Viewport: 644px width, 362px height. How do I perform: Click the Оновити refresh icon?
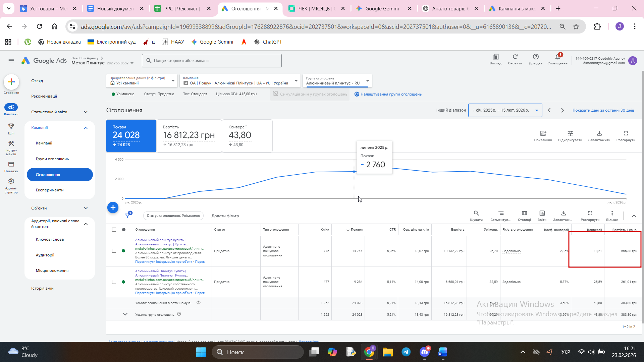[x=515, y=57]
